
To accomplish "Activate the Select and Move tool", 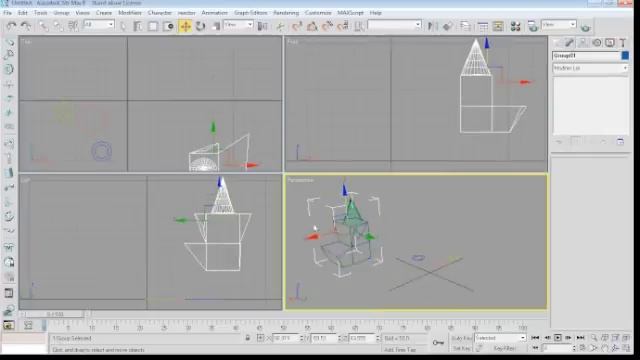I will pyautogui.click(x=185, y=27).
